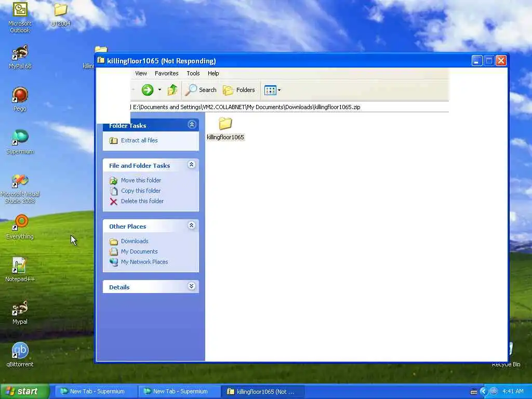
Task: Open the View menu
Action: click(141, 73)
